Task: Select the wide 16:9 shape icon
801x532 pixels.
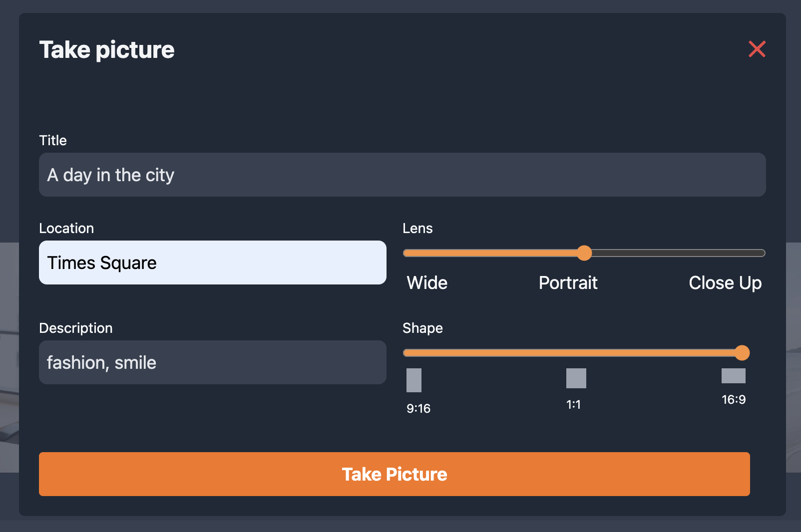Action: click(733, 376)
